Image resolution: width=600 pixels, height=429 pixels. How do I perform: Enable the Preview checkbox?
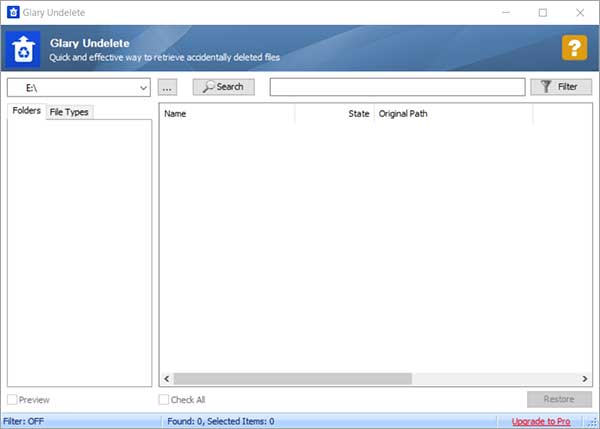12,400
